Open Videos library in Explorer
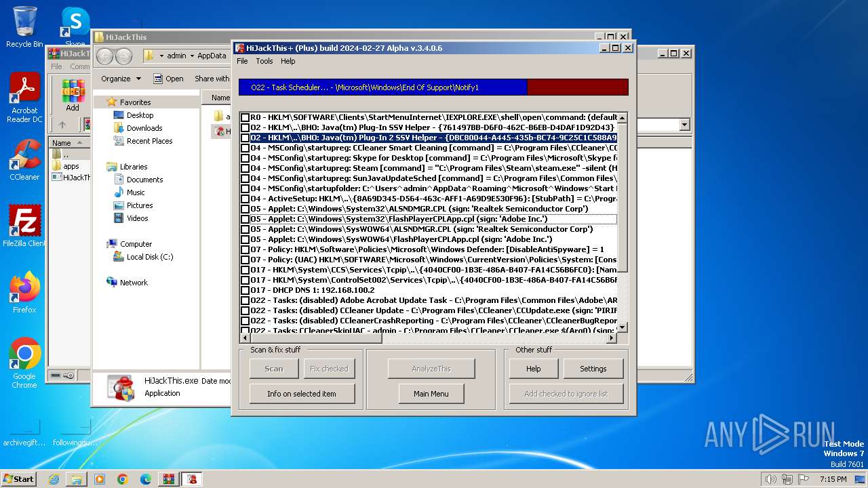The image size is (868, 488). click(137, 218)
